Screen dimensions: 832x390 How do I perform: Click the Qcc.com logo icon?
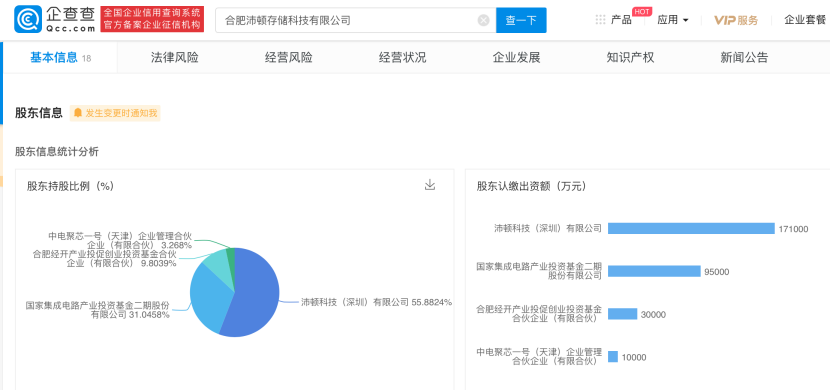coord(28,20)
